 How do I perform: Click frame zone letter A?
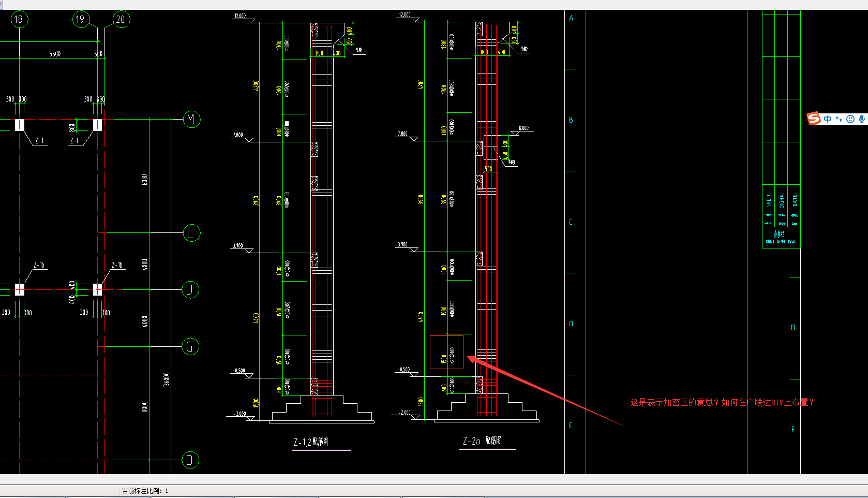click(571, 18)
